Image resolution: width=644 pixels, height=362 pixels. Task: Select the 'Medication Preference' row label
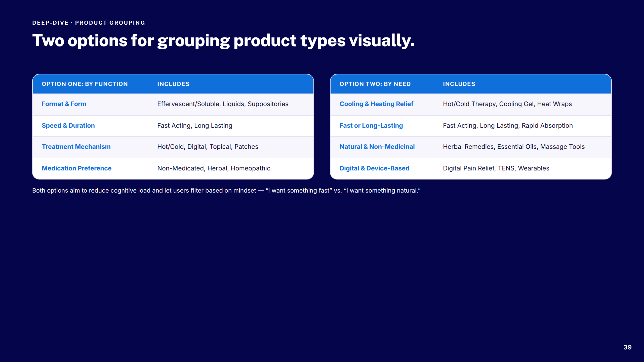(76, 168)
